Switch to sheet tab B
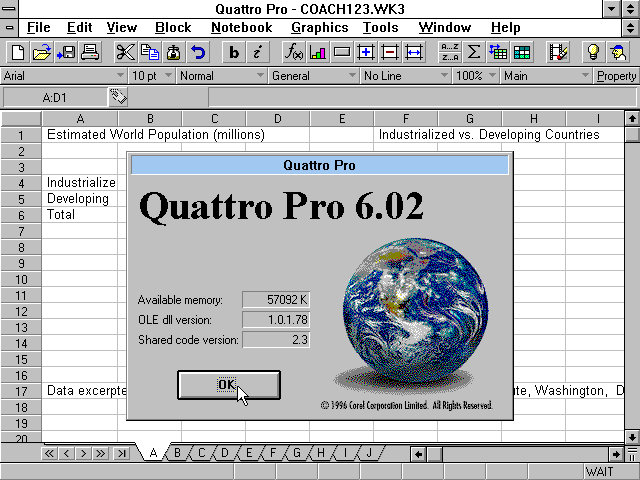The image size is (640, 480). (177, 453)
